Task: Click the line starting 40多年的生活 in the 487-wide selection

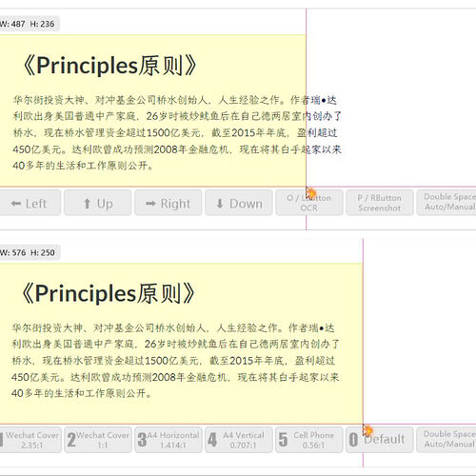Action: tap(83, 166)
